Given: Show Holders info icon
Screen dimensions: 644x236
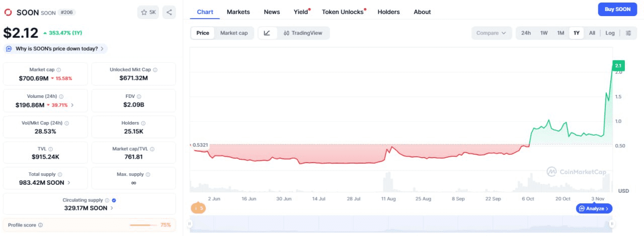Looking at the screenshot, I should pyautogui.click(x=144, y=123).
